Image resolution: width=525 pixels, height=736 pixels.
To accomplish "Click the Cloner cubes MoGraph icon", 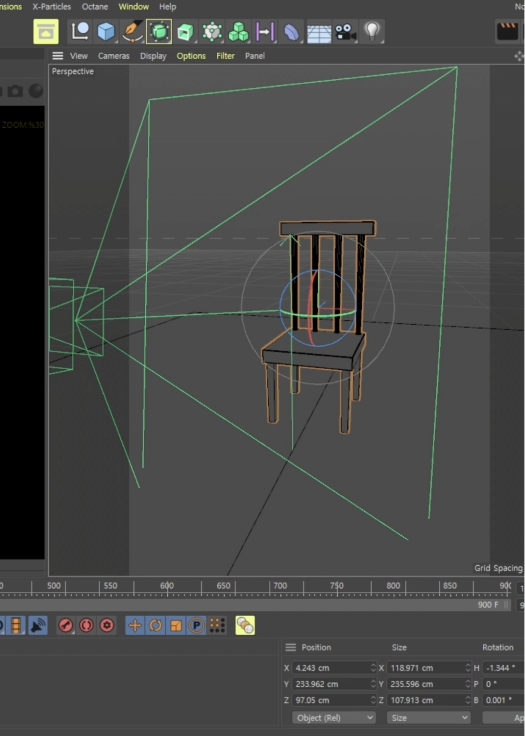I will coord(239,32).
